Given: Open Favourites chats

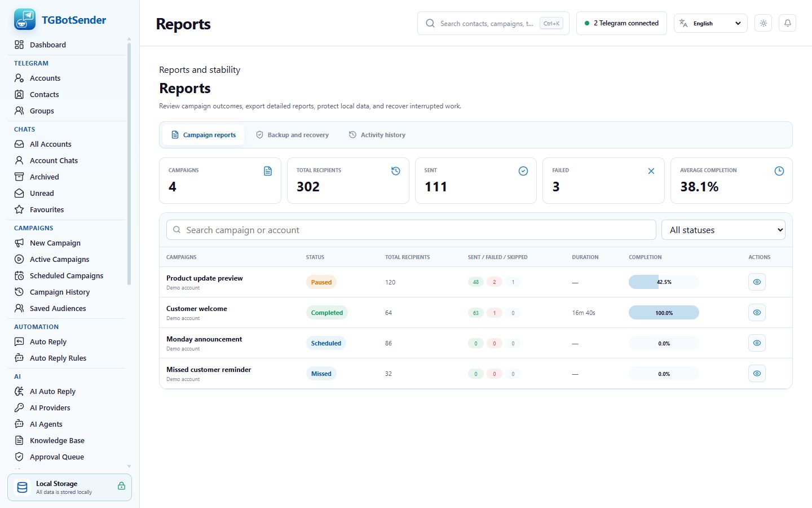Looking at the screenshot, I should click(67, 209).
